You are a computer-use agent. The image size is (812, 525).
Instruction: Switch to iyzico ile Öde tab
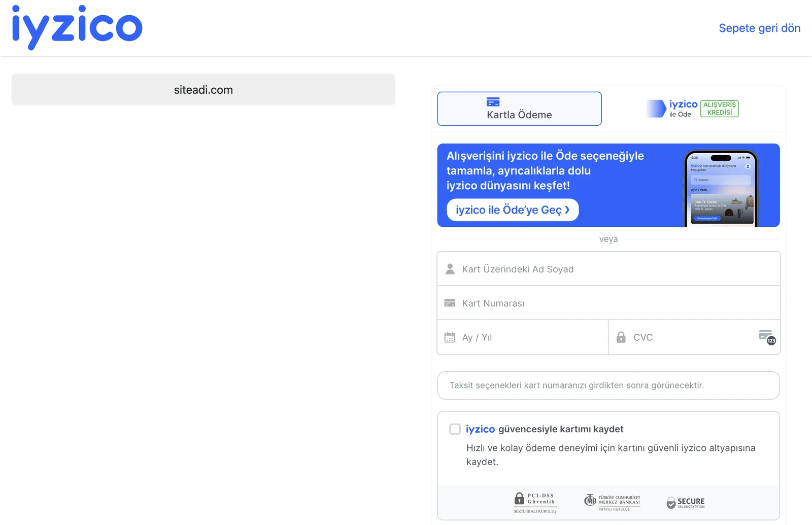click(x=692, y=109)
